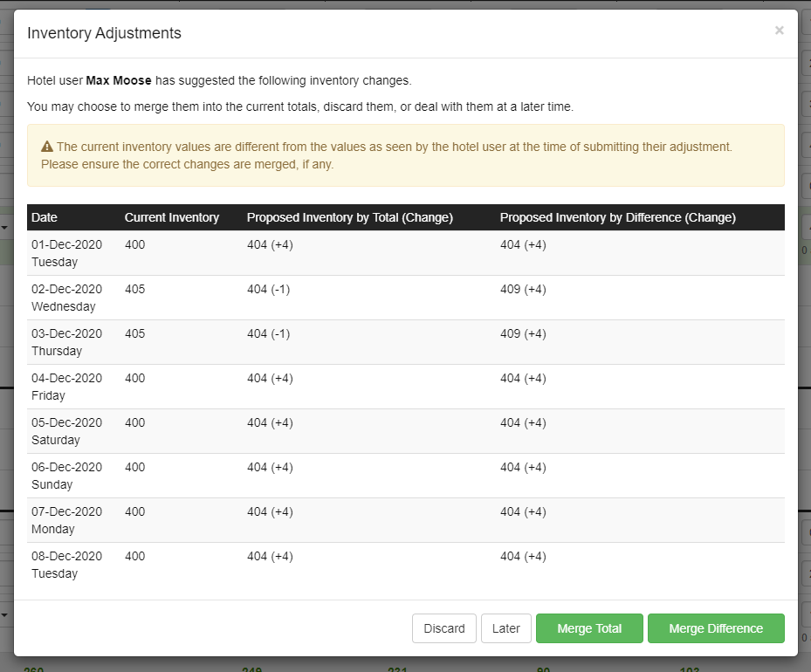Viewport: 811px width, 672px height.
Task: Click the warning triangle icon
Action: (47, 147)
